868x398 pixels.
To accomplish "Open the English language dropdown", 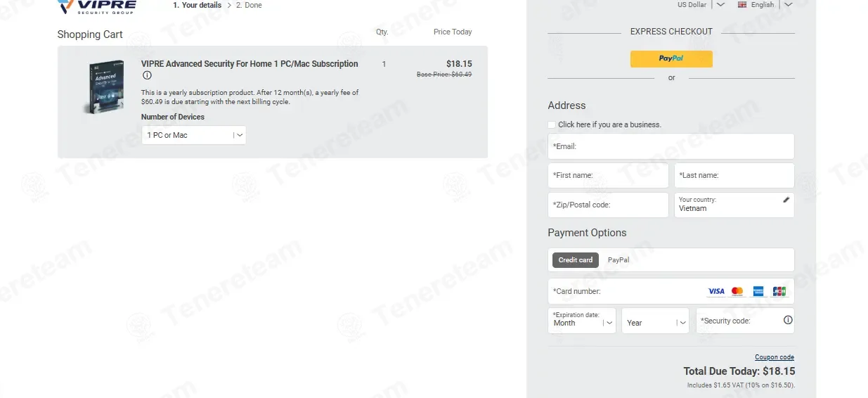I will 765,5.
